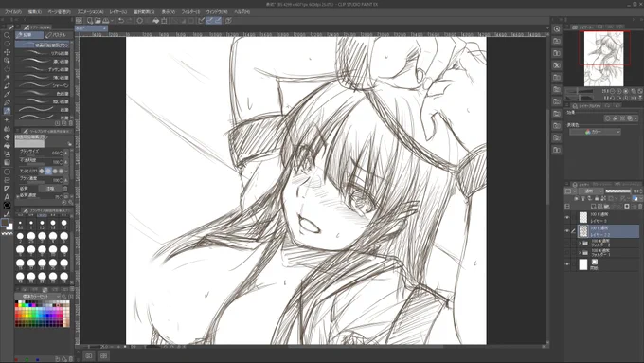
Task: Open the save icon dropdown arrow
Action: [x=112, y=21]
